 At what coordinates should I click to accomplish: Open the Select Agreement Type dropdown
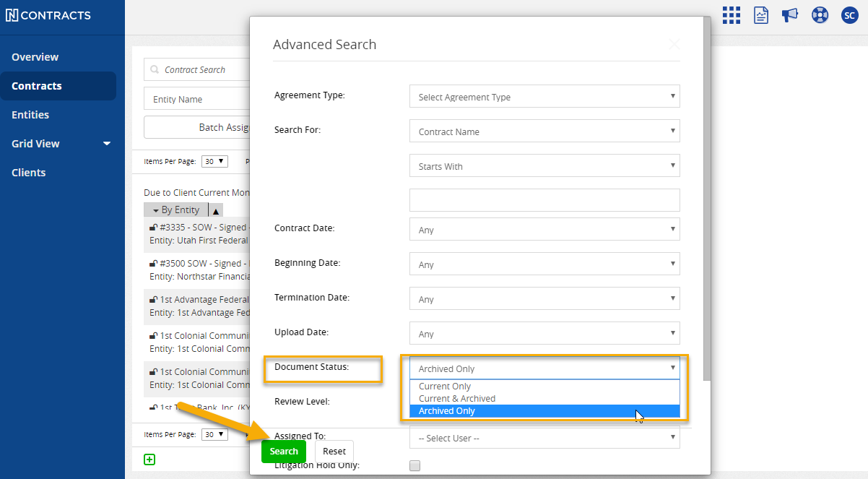[544, 96]
